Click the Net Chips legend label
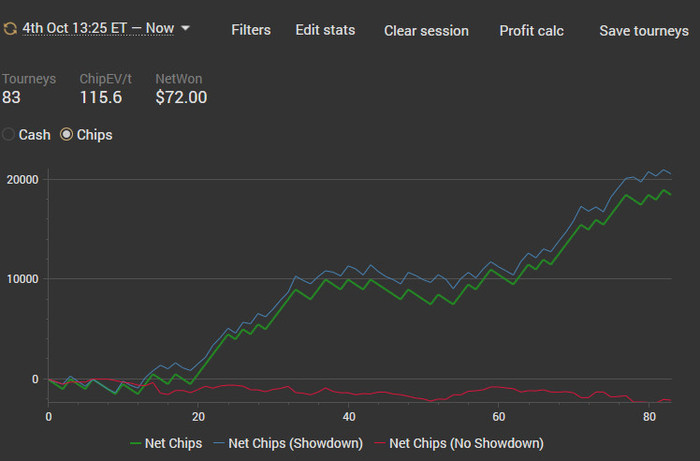Viewport: 700px width, 461px height. click(173, 443)
